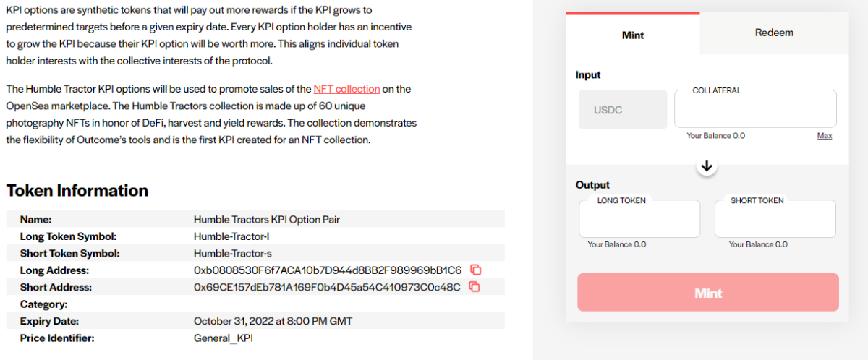Copy the Long Address to clipboard
This screenshot has height=360, width=868.
(475, 270)
